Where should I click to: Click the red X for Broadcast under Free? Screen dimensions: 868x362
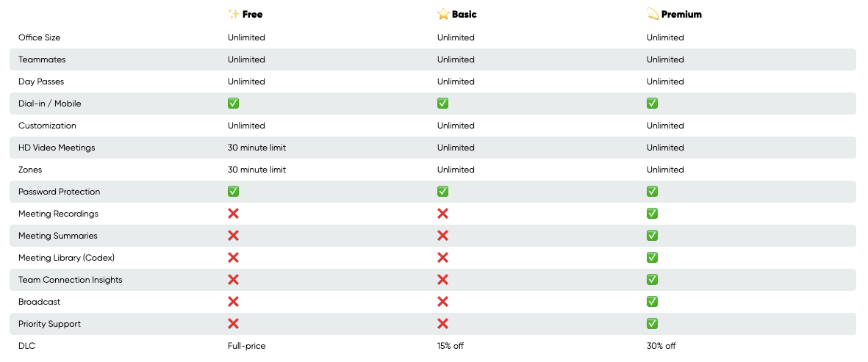click(234, 302)
